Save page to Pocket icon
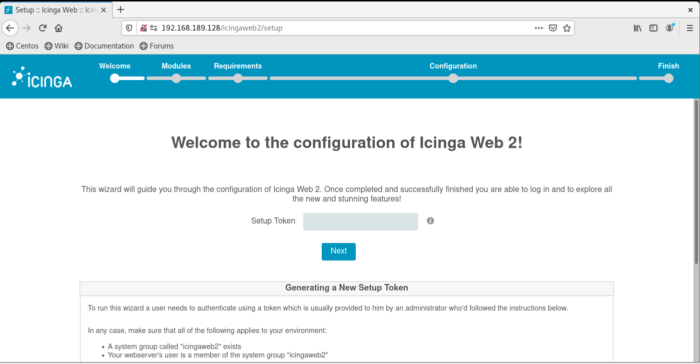The height and width of the screenshot is (364, 700). click(x=553, y=28)
